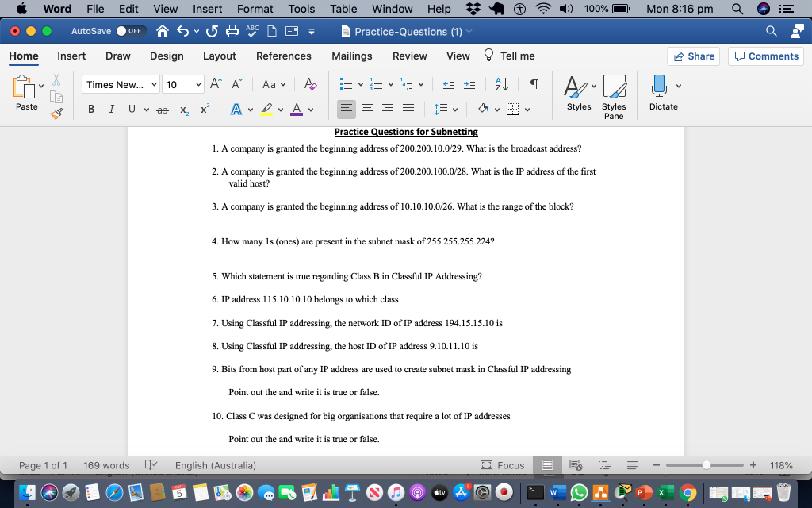Clear all formatting
This screenshot has height=508, width=812.
(309, 83)
